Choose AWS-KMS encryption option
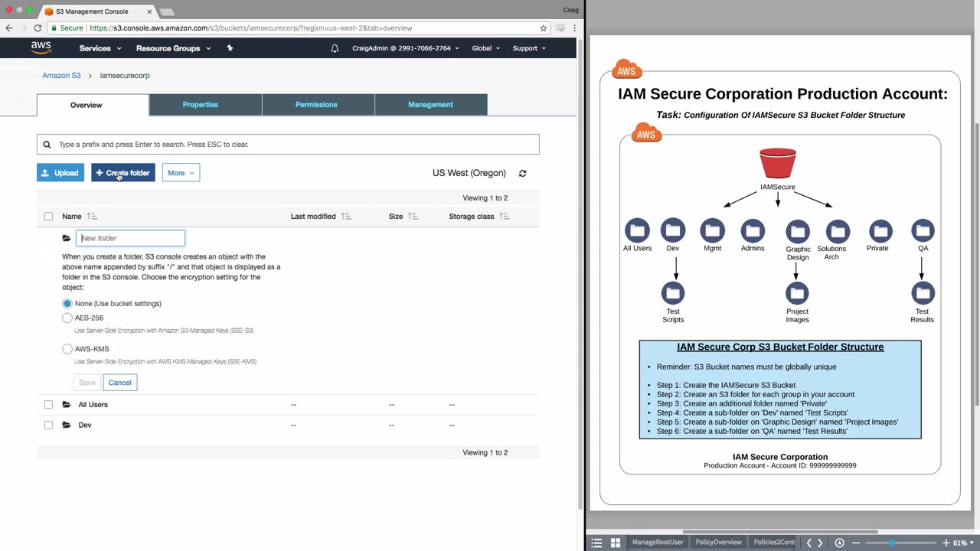The width and height of the screenshot is (980, 551). pos(67,349)
